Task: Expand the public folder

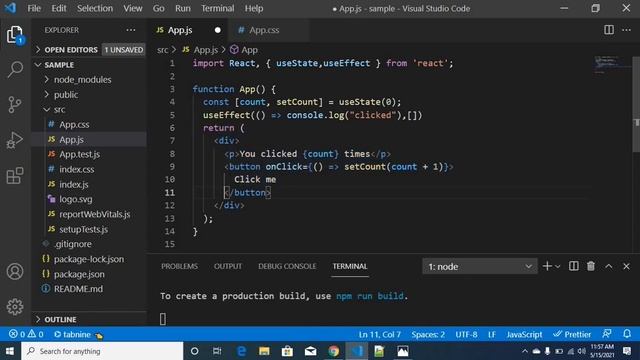Action: pos(66,95)
